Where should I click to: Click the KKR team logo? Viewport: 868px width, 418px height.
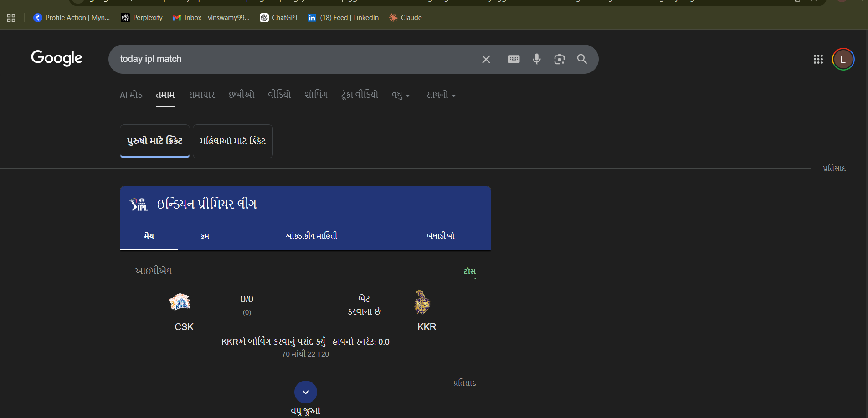(422, 302)
